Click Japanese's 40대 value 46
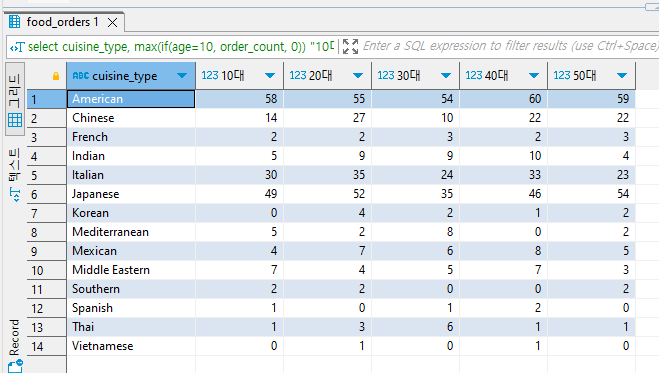The height and width of the screenshot is (373, 659). (x=503, y=194)
